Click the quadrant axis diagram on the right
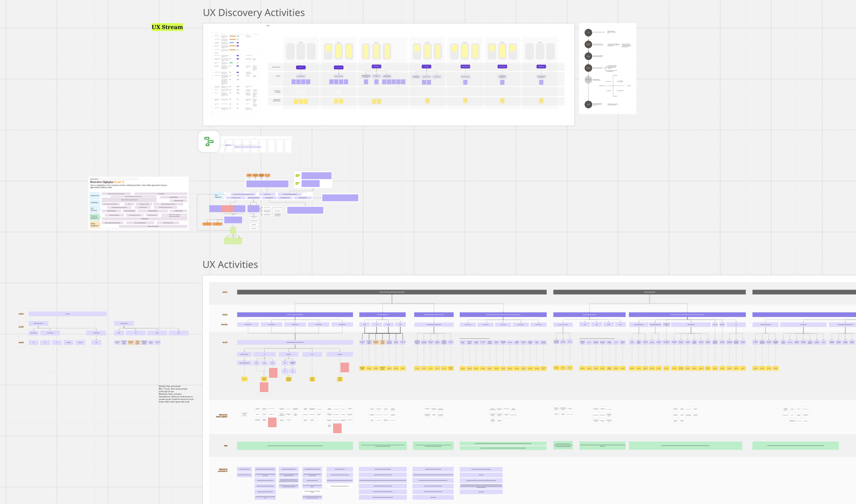Image resolution: width=856 pixels, height=504 pixels. tap(613, 86)
